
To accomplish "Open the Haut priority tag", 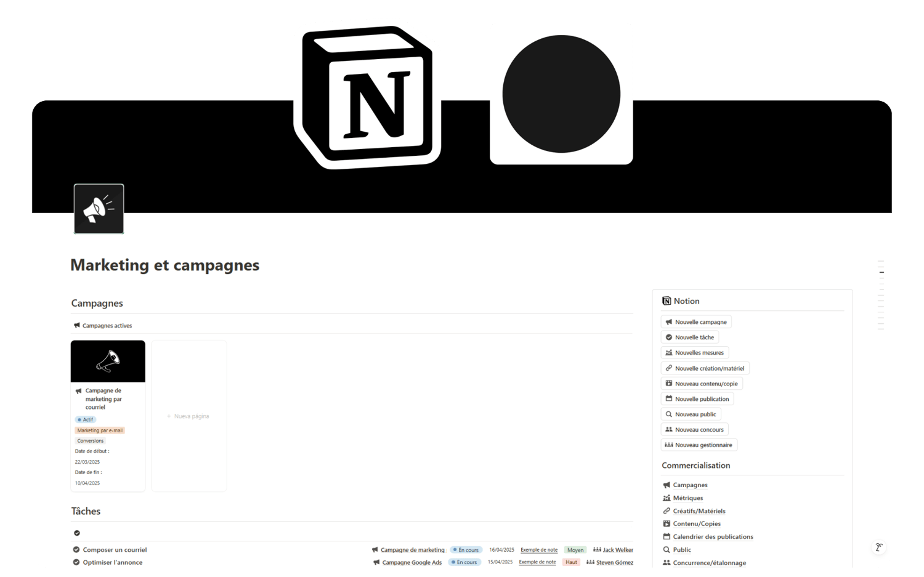I will 571,562.
